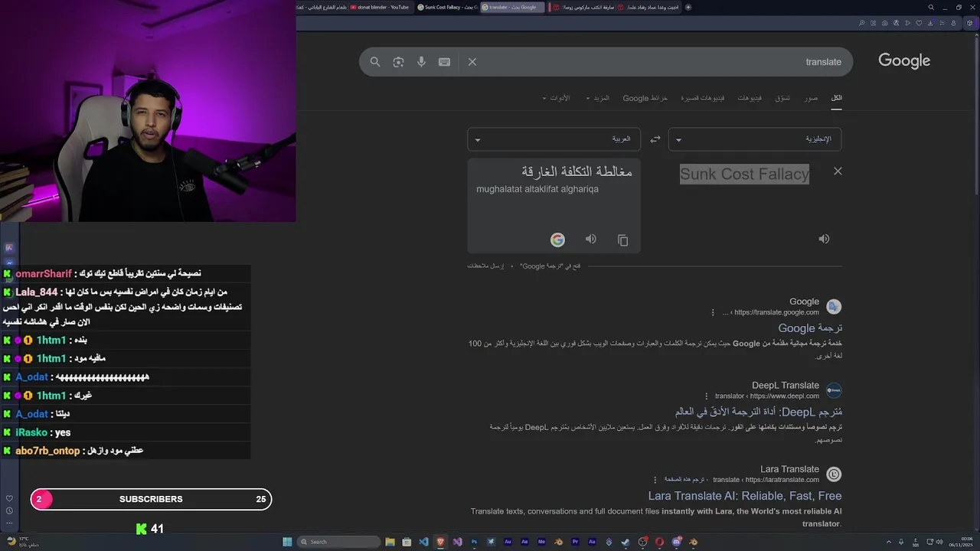Click إرسال ملاحظات feedback link
Viewport: 980px width, 551px height.
click(x=486, y=266)
